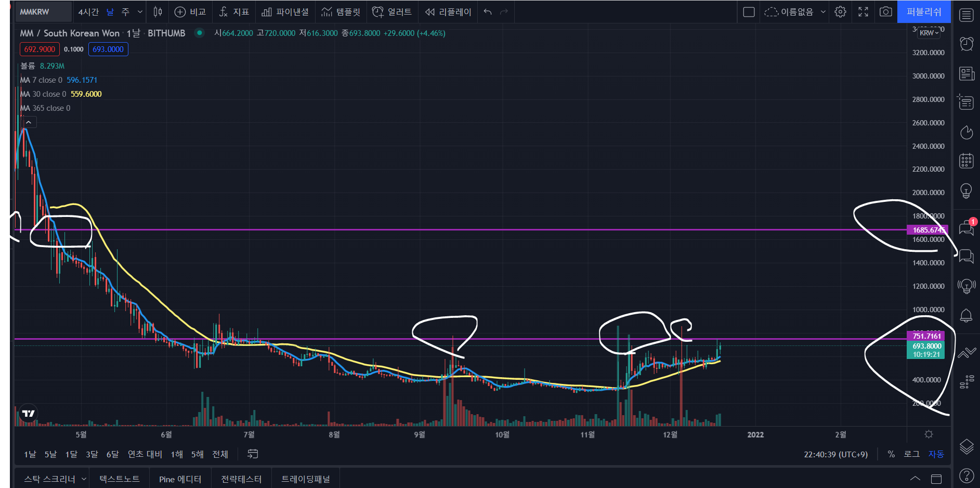
Task: Open the 전략테스터 tab
Action: pos(241,479)
